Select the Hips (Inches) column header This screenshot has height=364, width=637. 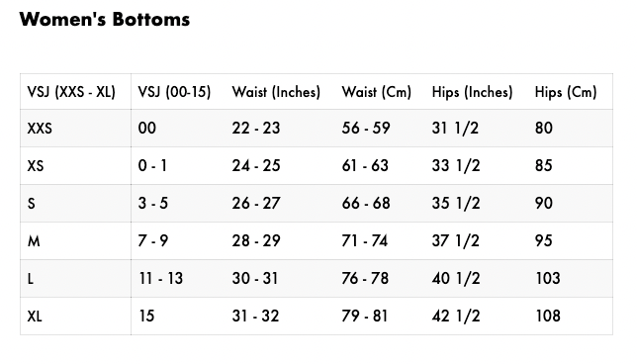[x=472, y=92]
